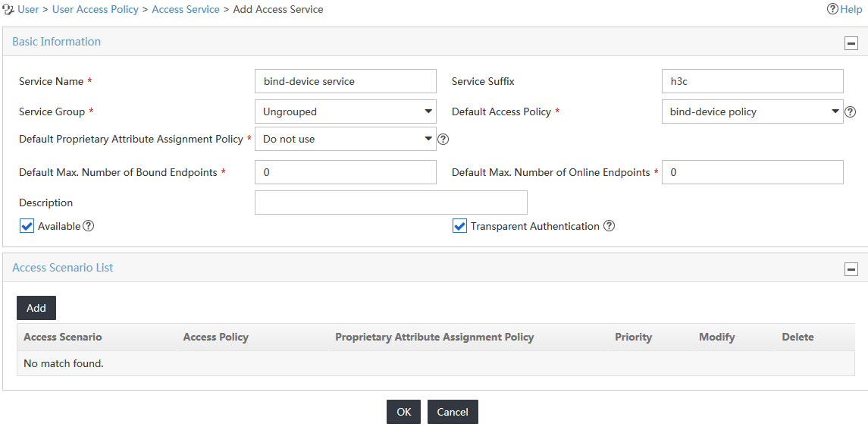Open the Service Group dropdown
This screenshot has height=427, width=868.
coord(346,112)
